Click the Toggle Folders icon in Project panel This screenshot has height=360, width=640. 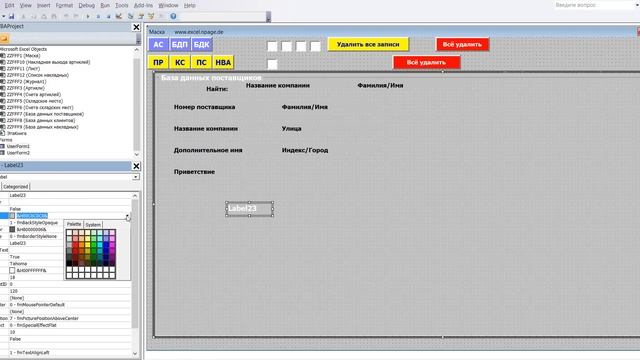pyautogui.click(x=4, y=38)
